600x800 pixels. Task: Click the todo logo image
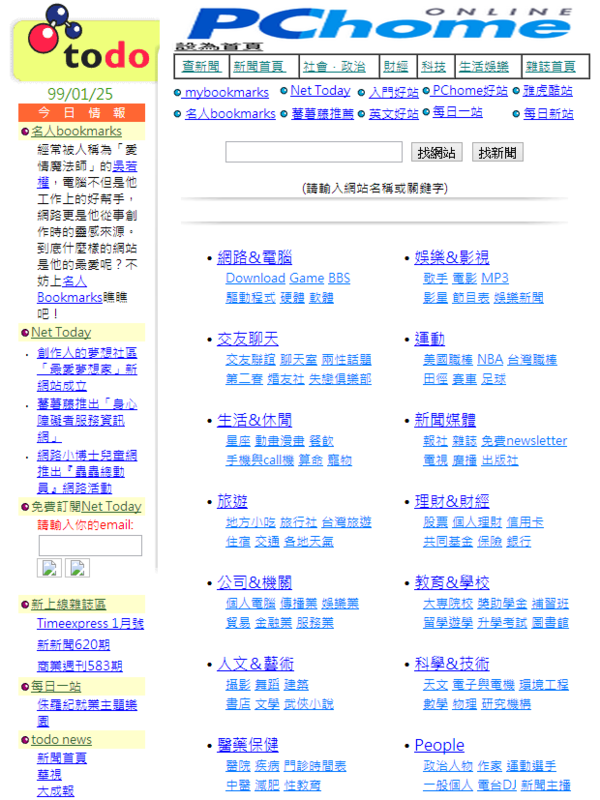click(85, 42)
